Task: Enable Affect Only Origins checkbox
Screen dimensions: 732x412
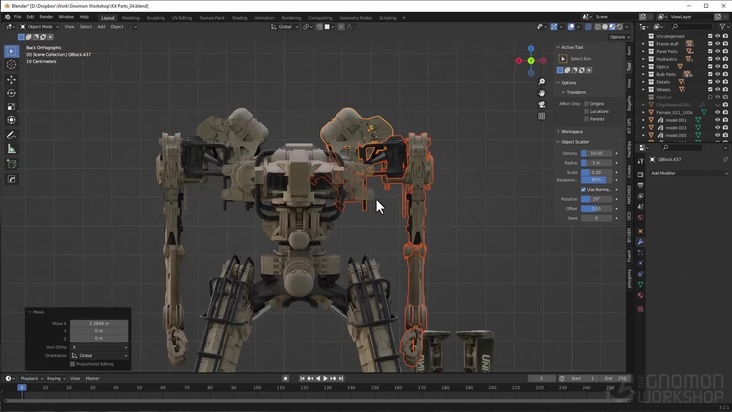Action: pos(586,104)
